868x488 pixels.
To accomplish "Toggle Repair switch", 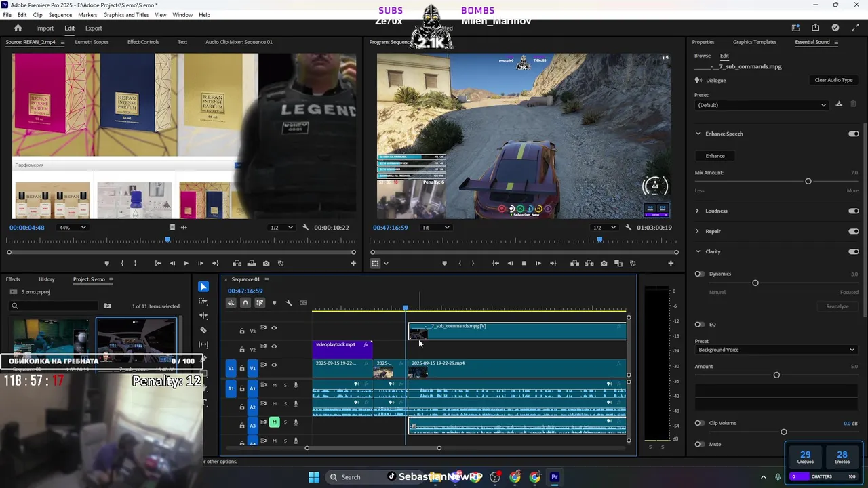I will pyautogui.click(x=853, y=231).
